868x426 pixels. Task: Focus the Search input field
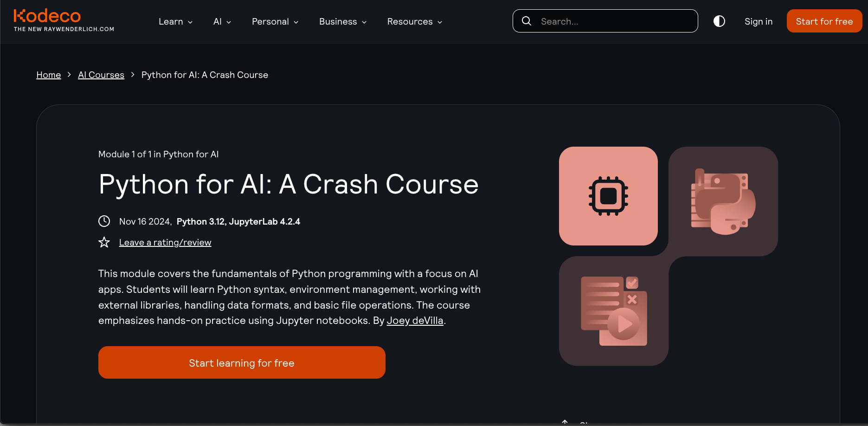(605, 21)
